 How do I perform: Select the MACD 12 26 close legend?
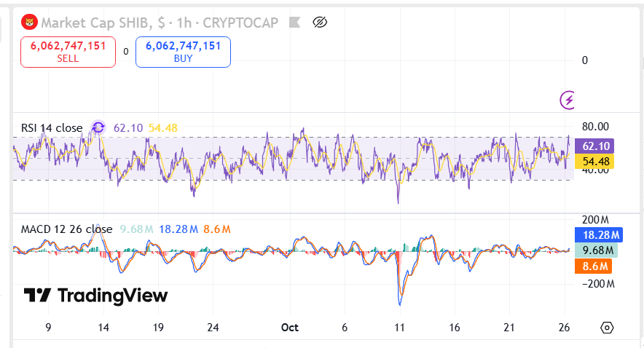tap(66, 229)
